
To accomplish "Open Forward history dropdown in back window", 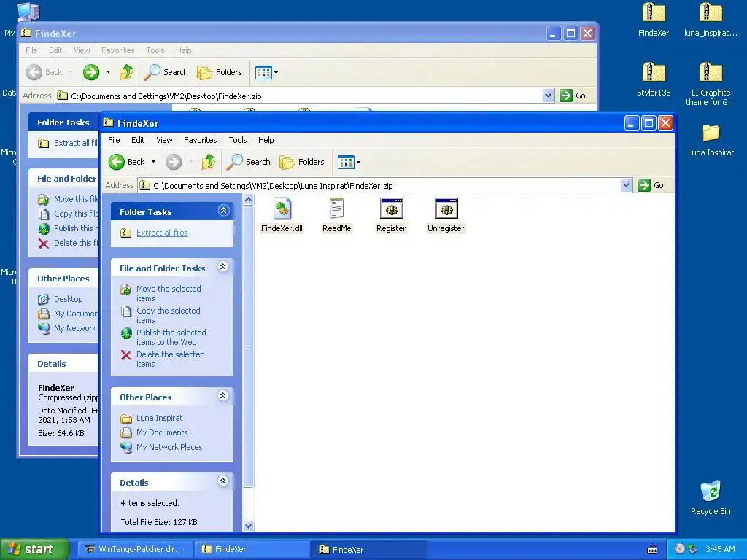I will (x=108, y=72).
